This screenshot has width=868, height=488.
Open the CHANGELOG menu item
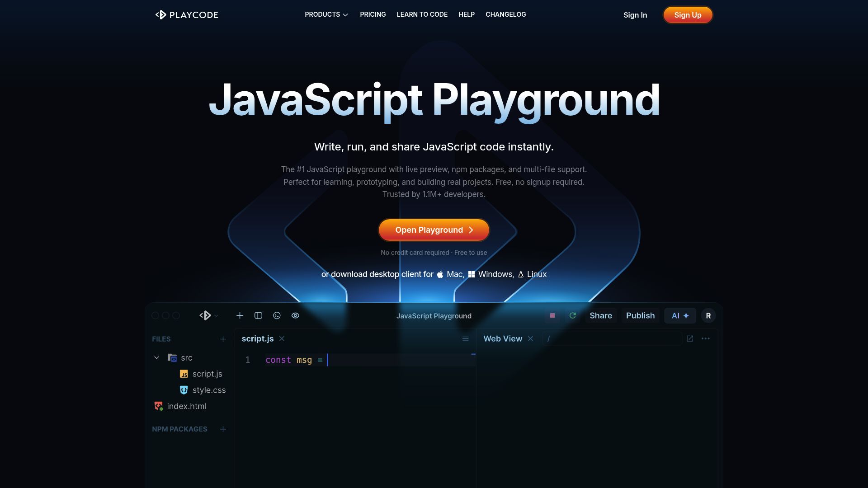[x=505, y=14]
